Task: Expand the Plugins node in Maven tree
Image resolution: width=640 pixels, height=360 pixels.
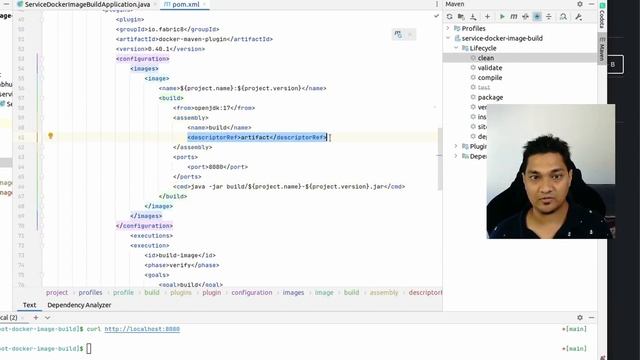Action: pyautogui.click(x=456, y=146)
